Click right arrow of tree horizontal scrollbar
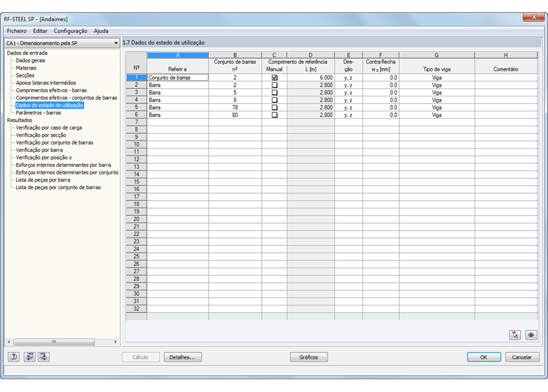The width and height of the screenshot is (548, 392). [116, 342]
